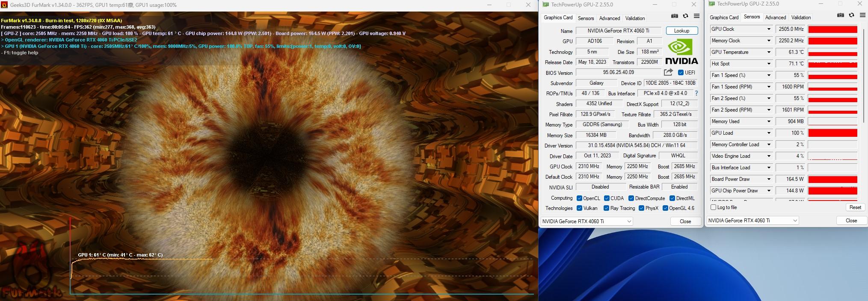Click the GPU Temperature value 61.3 °C

(x=791, y=52)
